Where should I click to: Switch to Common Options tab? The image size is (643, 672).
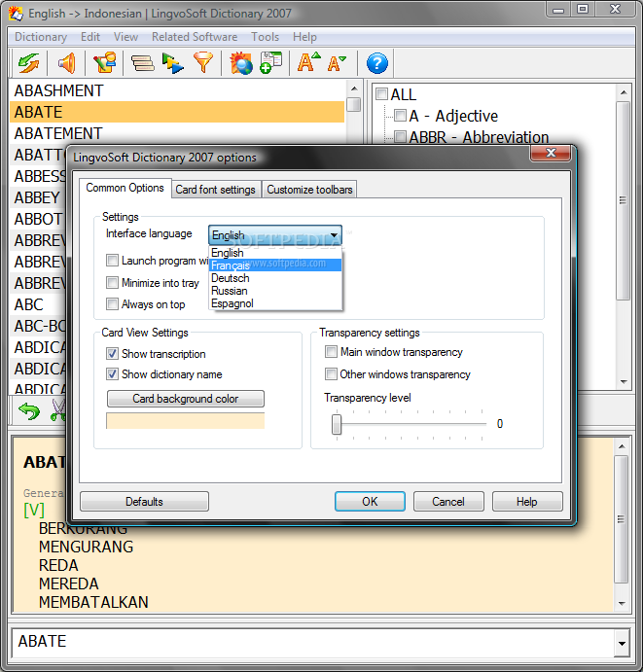[x=125, y=188]
